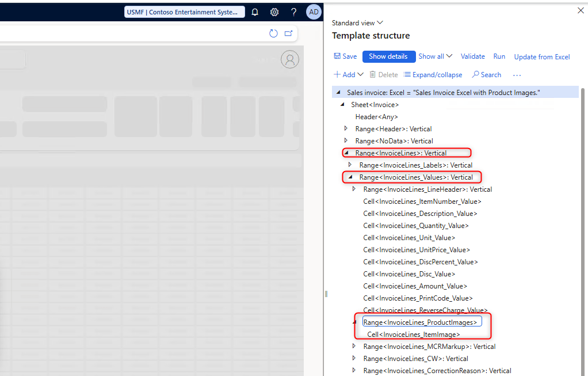588x376 pixels.
Task: Click the notifications bell icon
Action: (x=255, y=12)
